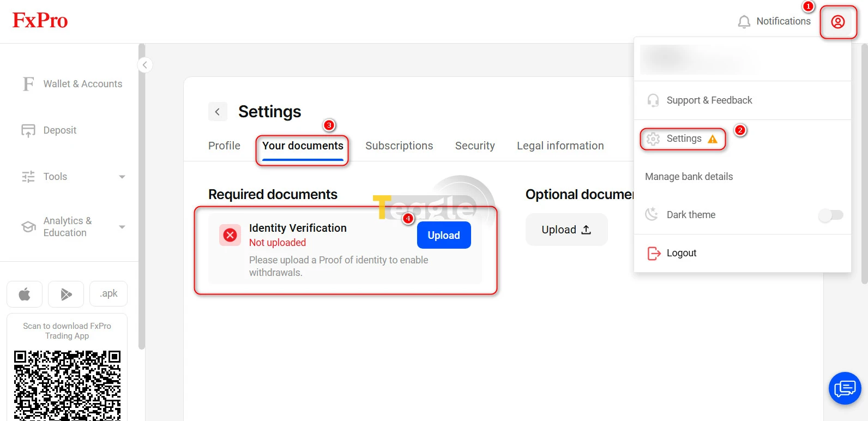Click the Google Play download icon
The width and height of the screenshot is (868, 421).
(x=66, y=294)
